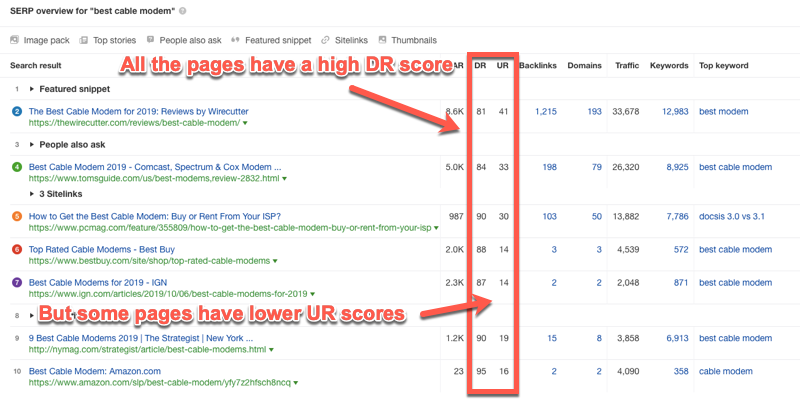Click the help icon beside SERP overview title
The height and width of the screenshot is (400, 800).
182,10
